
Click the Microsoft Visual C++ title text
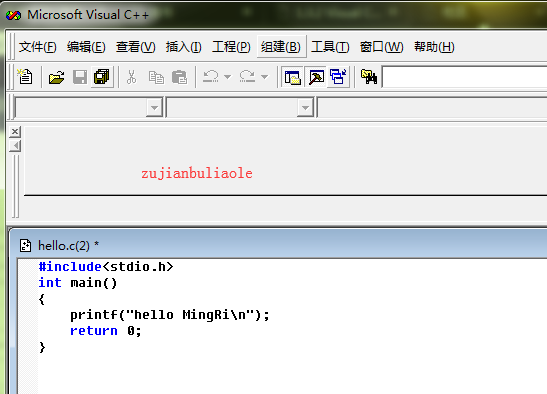[x=88, y=15]
